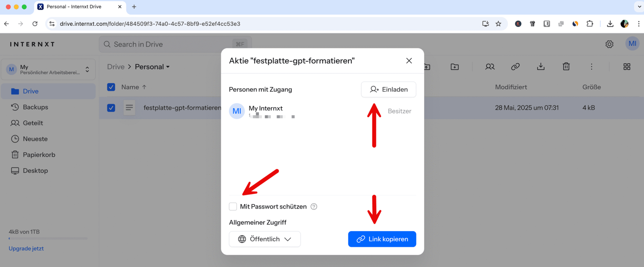This screenshot has height=267, width=644.
Task: Open the MI account avatar menu
Action: pos(632,43)
